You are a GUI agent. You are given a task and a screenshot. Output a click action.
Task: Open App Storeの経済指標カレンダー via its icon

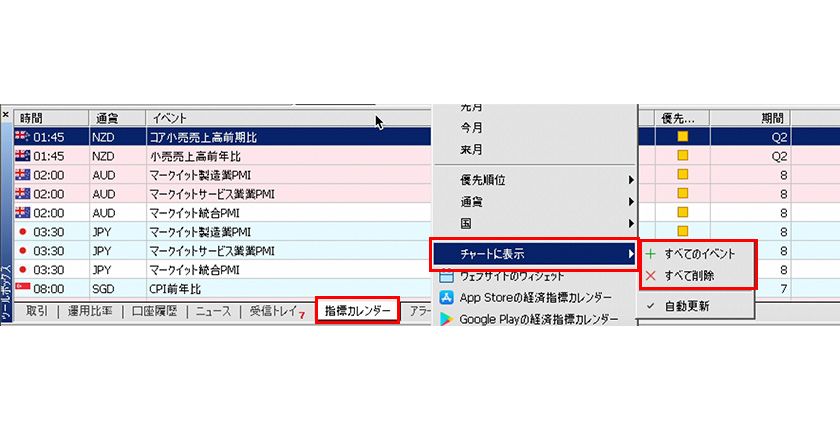[x=446, y=297]
